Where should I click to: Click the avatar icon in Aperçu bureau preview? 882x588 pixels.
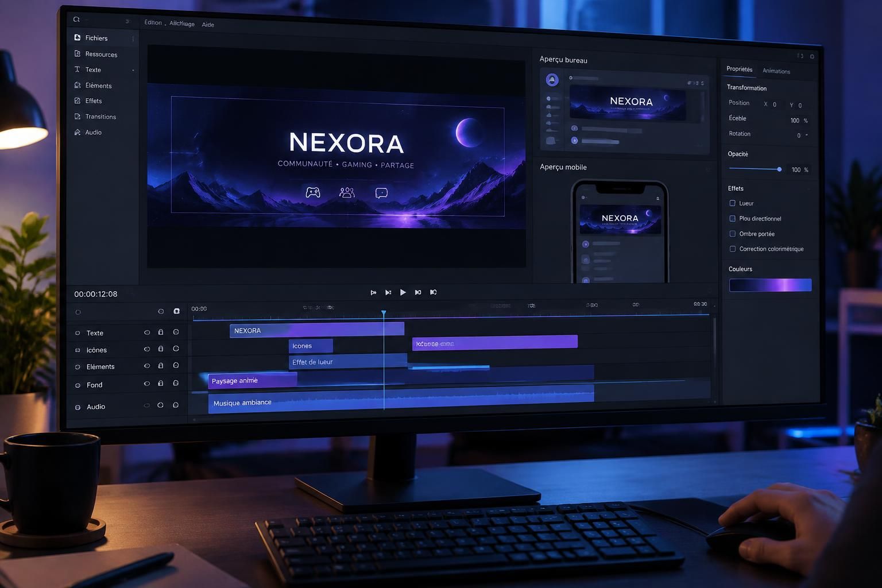(x=552, y=80)
